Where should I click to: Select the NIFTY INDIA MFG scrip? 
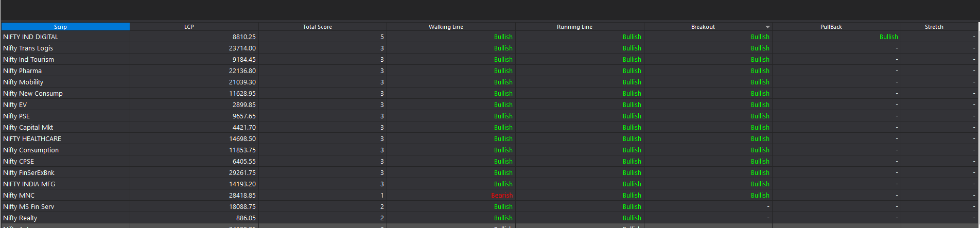click(29, 184)
